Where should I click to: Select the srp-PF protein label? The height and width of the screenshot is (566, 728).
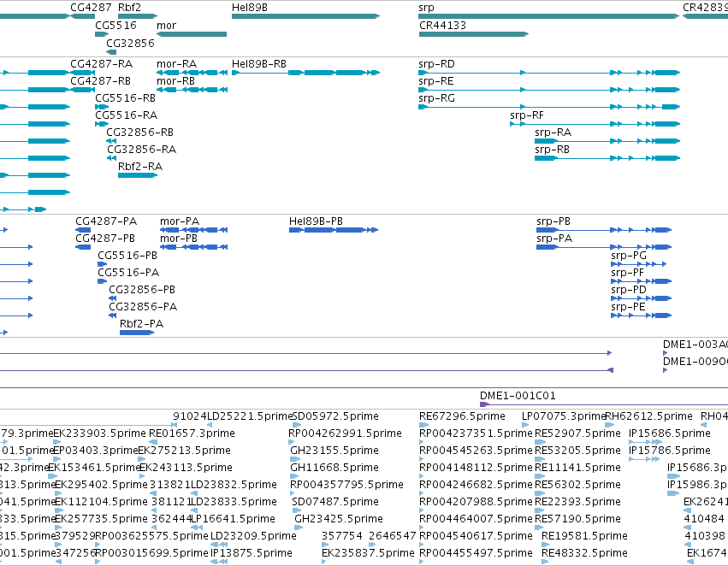coord(628,273)
